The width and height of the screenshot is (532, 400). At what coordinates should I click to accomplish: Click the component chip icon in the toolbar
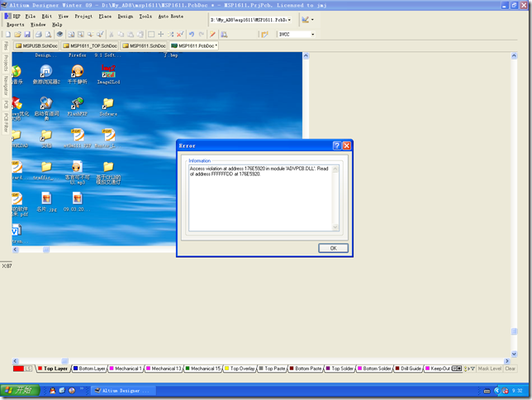pyautogui.click(x=59, y=34)
